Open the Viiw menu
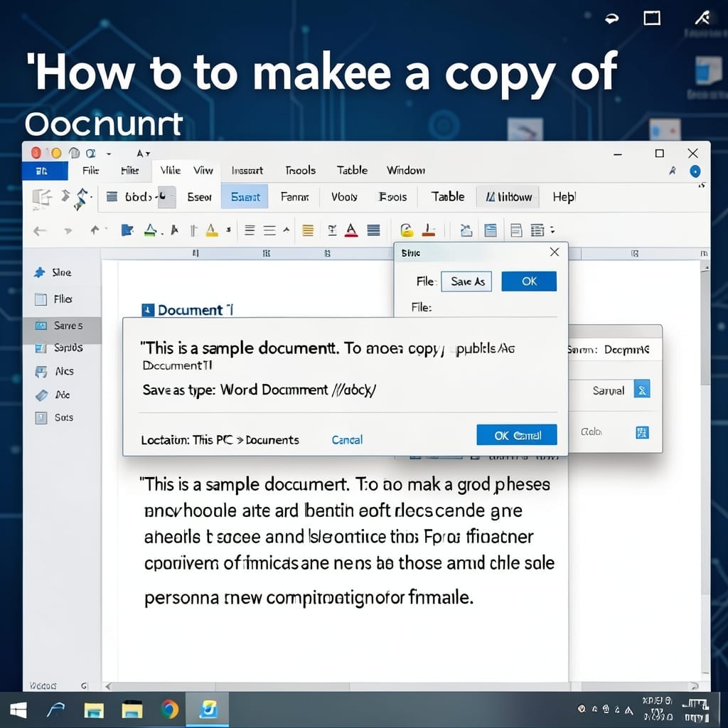 point(203,171)
